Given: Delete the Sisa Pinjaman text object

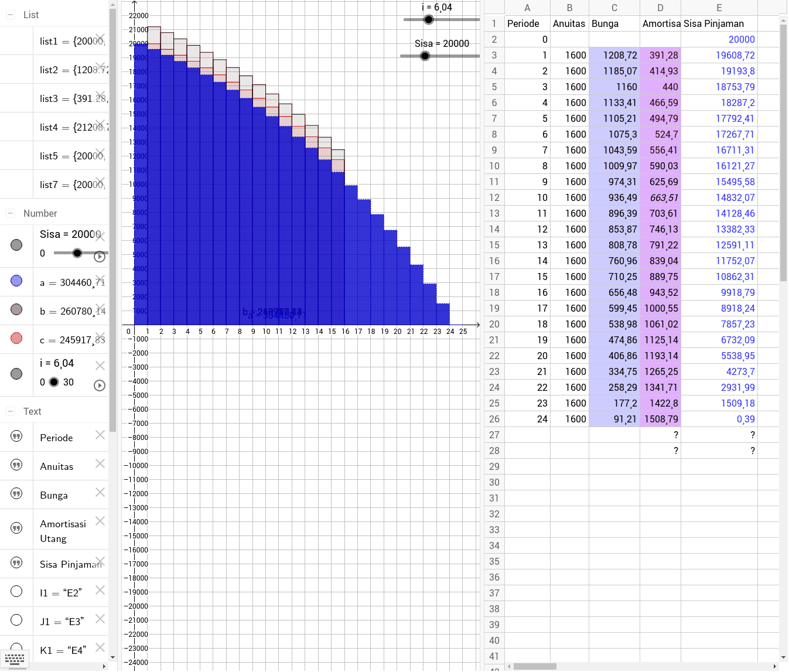Looking at the screenshot, I should [100, 561].
